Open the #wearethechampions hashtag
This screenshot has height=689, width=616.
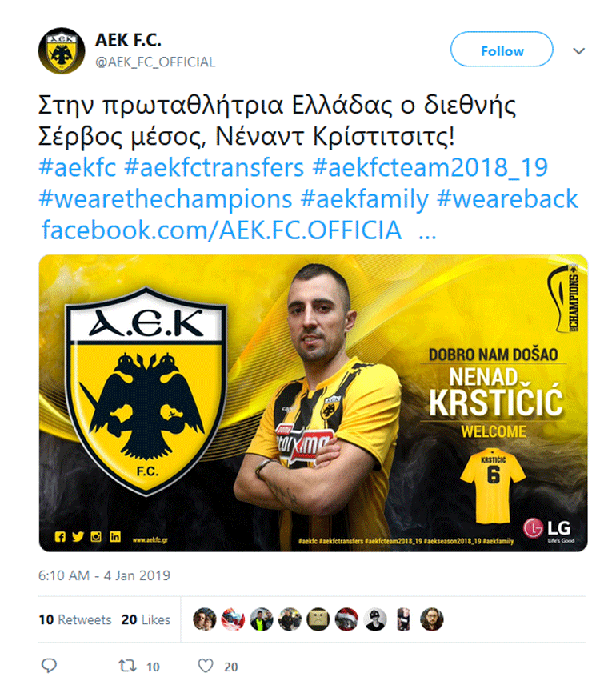pyautogui.click(x=166, y=199)
